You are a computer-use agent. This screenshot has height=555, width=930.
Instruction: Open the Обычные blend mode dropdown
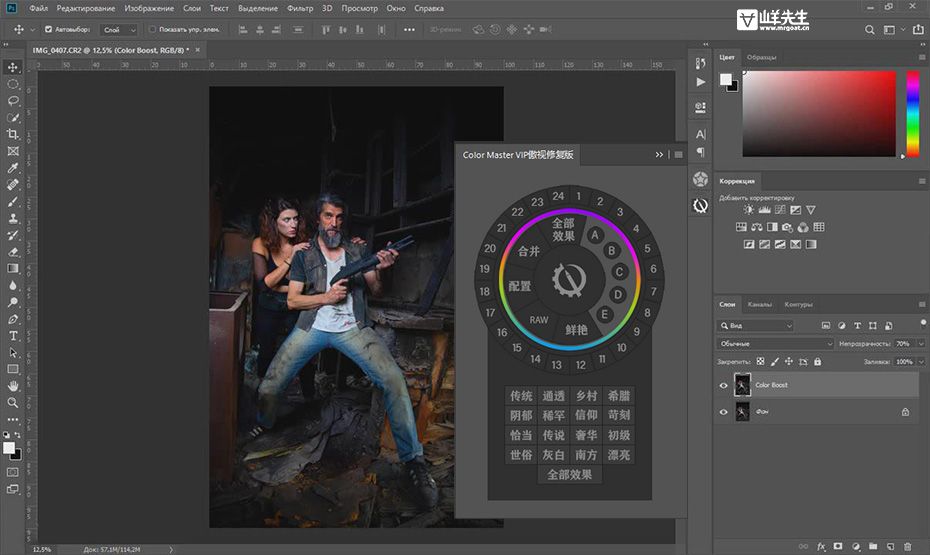[775, 343]
